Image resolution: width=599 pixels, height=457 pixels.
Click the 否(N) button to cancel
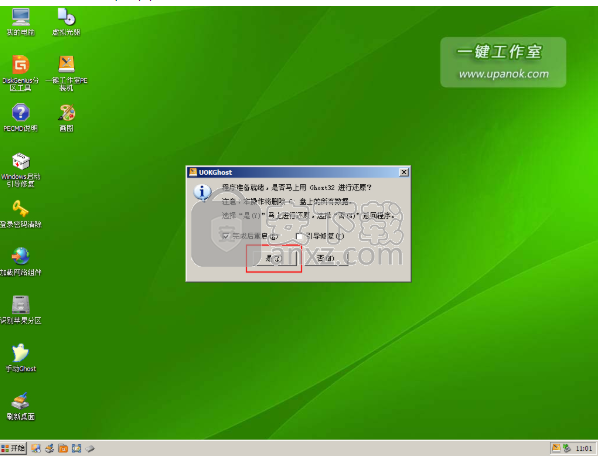(326, 258)
